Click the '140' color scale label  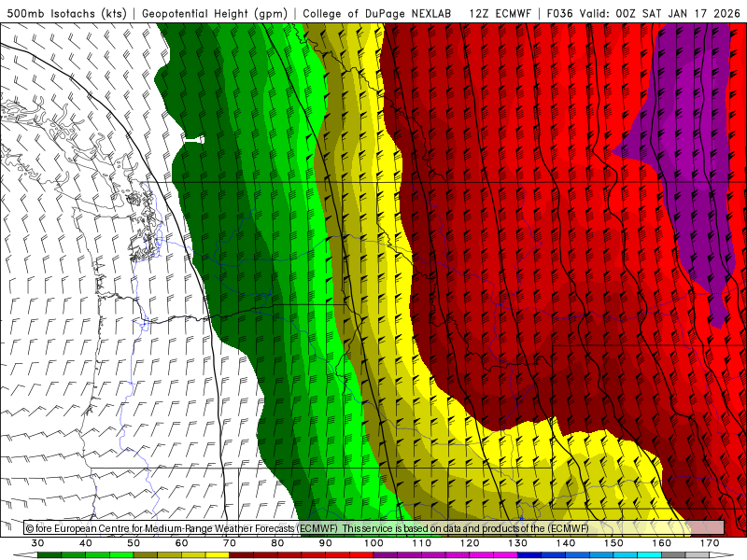pyautogui.click(x=566, y=543)
